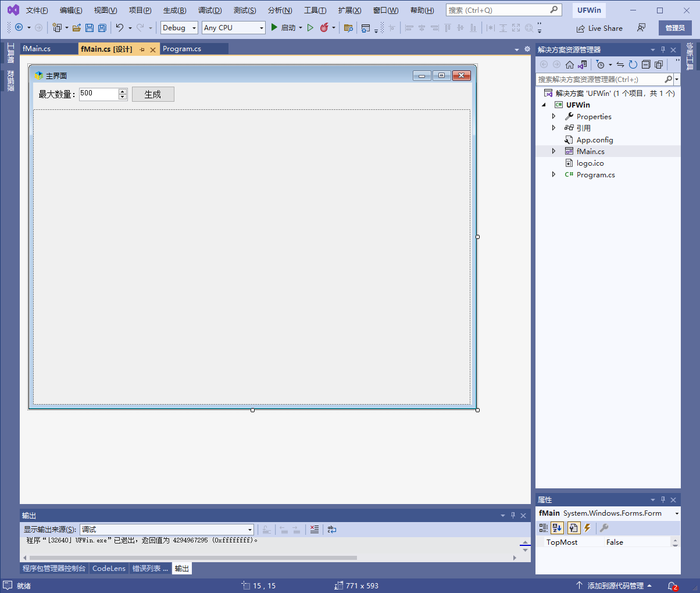Collapse the UFWin project node
This screenshot has width=700, height=593.
tap(544, 105)
